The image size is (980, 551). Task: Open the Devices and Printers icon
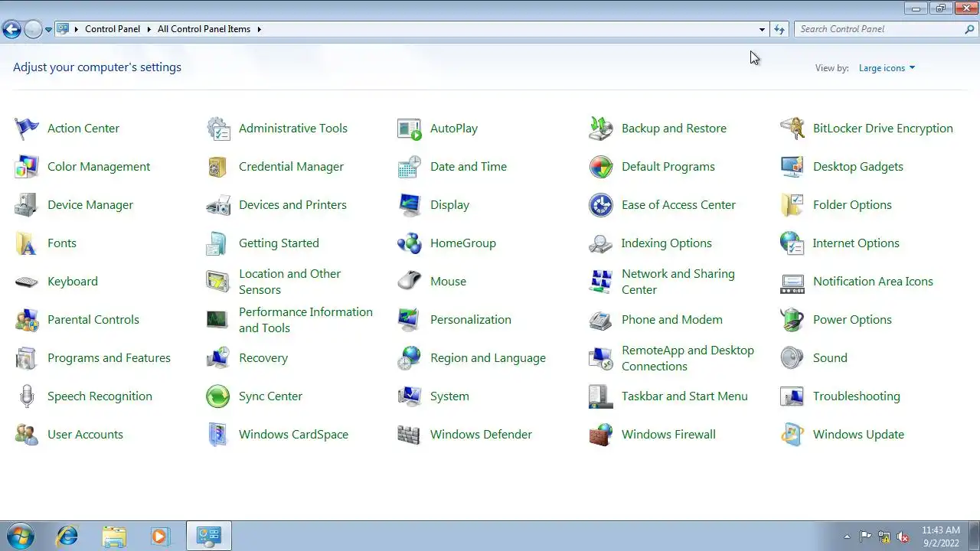point(218,205)
